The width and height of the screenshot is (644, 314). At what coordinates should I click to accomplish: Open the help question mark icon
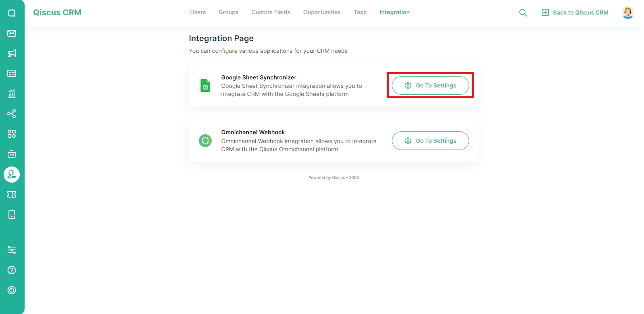12,270
